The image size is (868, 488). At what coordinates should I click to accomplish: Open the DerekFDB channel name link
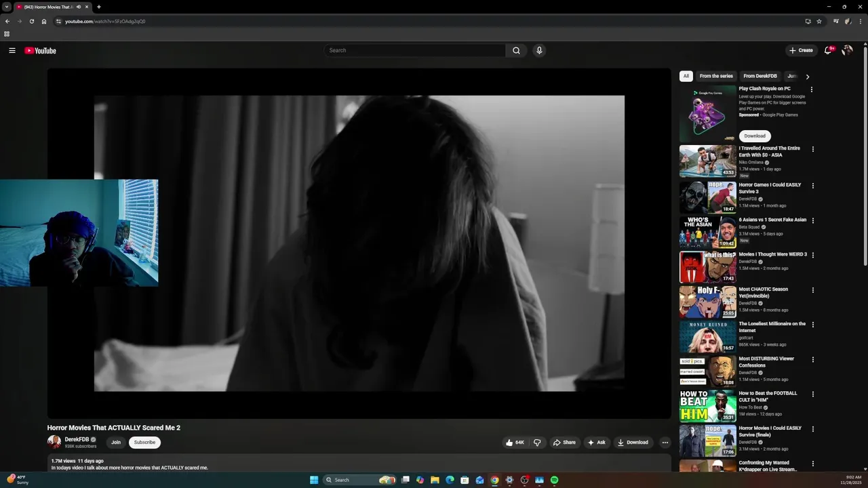pos(77,439)
